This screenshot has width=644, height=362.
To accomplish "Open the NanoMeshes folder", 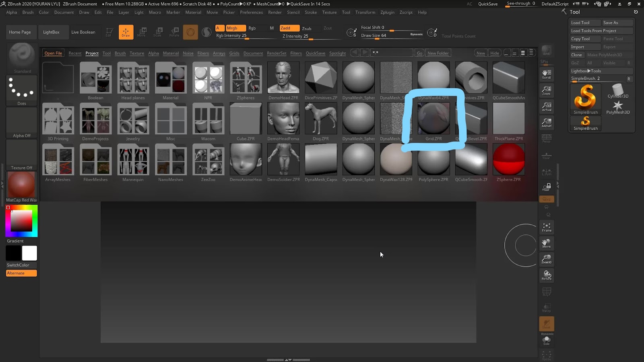I will tap(171, 163).
